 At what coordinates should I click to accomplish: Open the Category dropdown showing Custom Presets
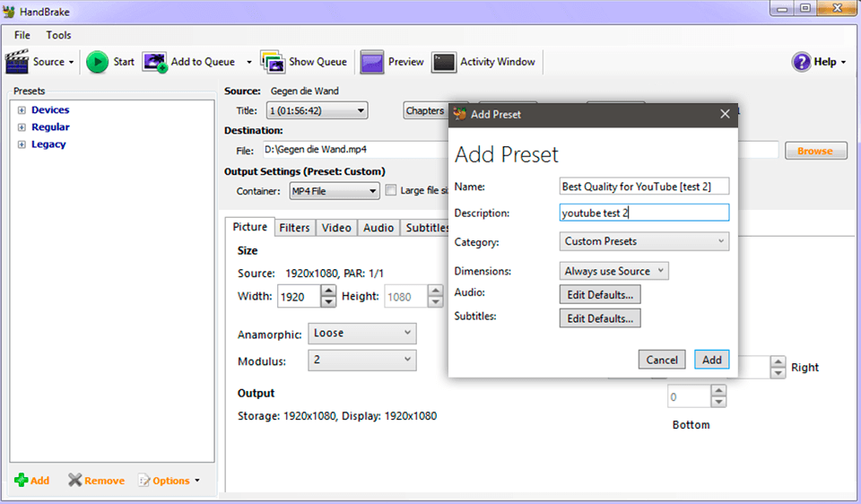click(x=643, y=241)
